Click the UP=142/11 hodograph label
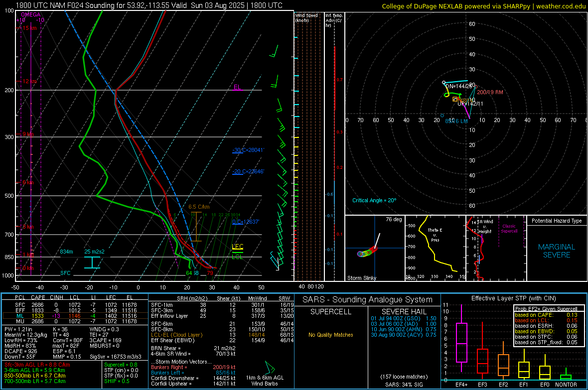 (470, 104)
